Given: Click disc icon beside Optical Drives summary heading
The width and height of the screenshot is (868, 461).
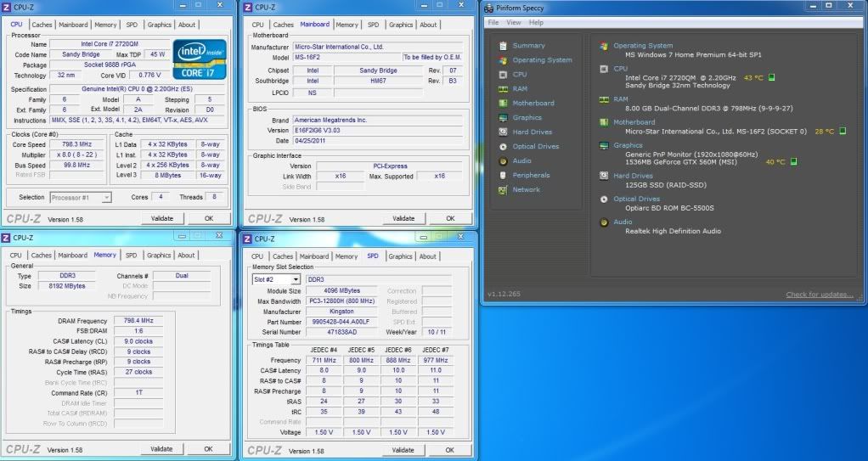Looking at the screenshot, I should (x=603, y=200).
